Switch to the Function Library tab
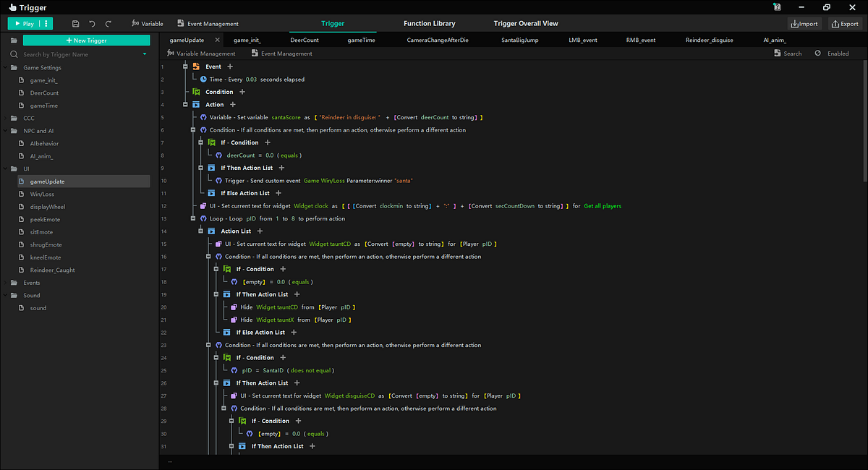 pyautogui.click(x=430, y=23)
